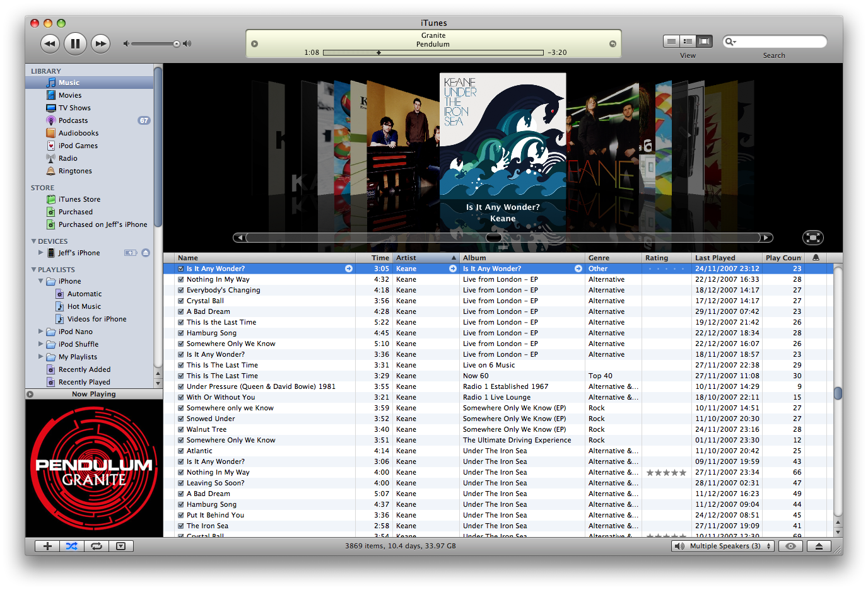Enter full screen Cover Flow
Image resolution: width=868 pixels, height=590 pixels.
point(813,238)
